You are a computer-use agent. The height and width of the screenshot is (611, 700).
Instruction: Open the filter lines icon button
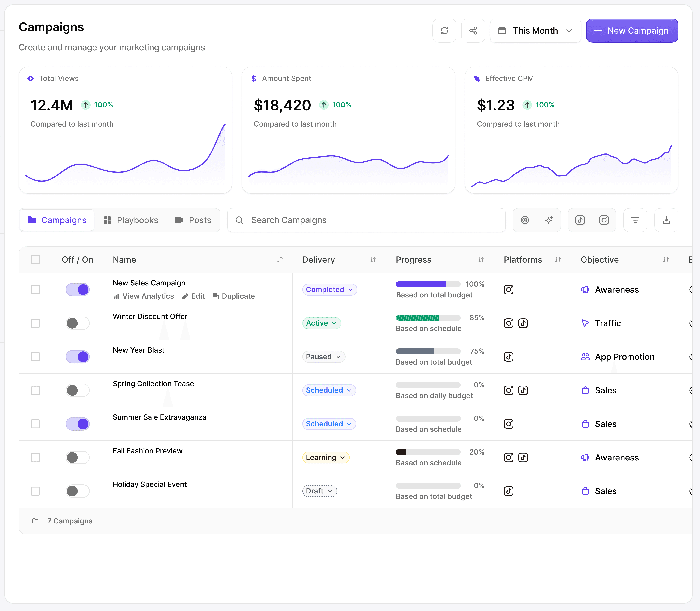pyautogui.click(x=635, y=220)
